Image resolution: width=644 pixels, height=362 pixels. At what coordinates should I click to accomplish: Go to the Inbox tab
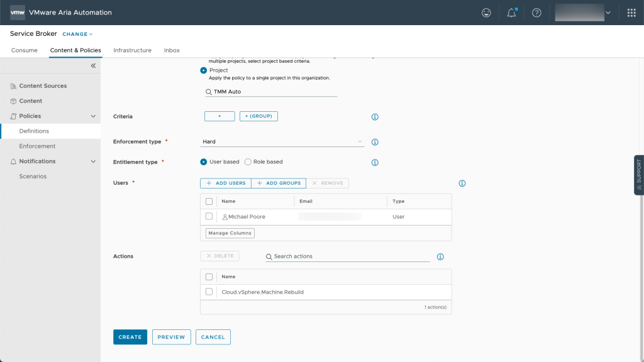(x=172, y=50)
